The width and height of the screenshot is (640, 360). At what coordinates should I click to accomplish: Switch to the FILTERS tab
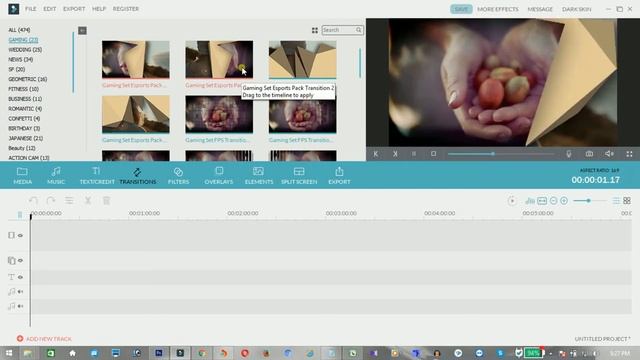tap(178, 176)
